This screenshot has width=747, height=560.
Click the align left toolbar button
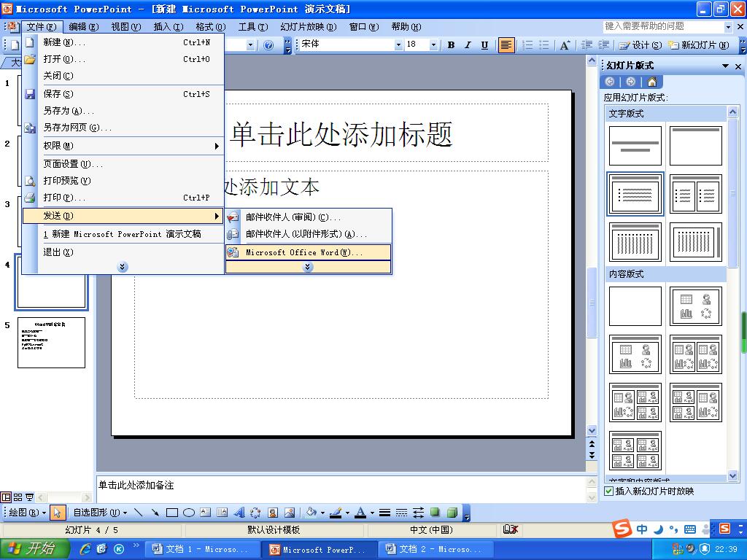506,44
